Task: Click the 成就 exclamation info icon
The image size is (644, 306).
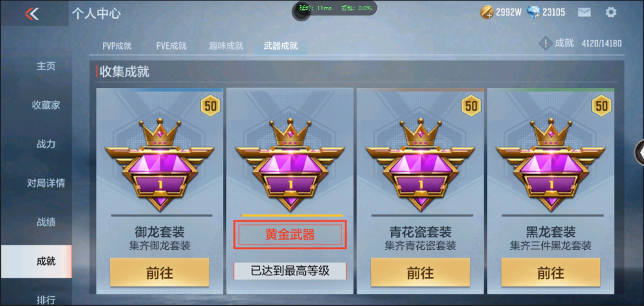Action: [x=545, y=44]
